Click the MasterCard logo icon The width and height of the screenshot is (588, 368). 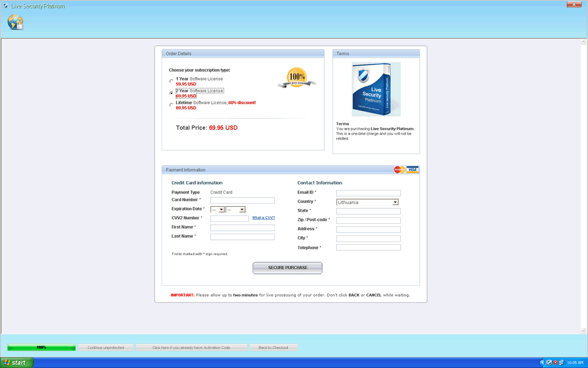coord(400,169)
